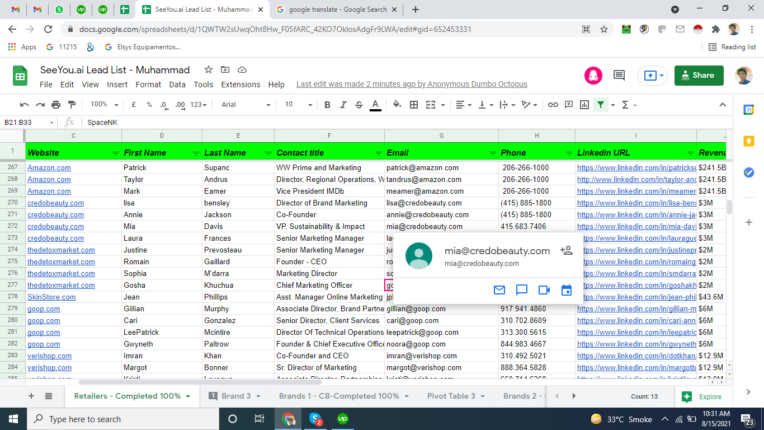Select the Paint format tool
The width and height of the screenshot is (764, 430).
pos(72,105)
